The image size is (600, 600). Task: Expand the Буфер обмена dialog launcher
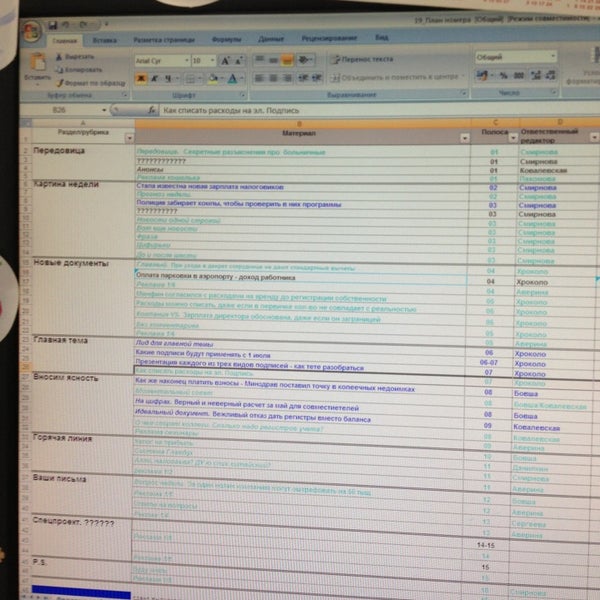pos(124,95)
